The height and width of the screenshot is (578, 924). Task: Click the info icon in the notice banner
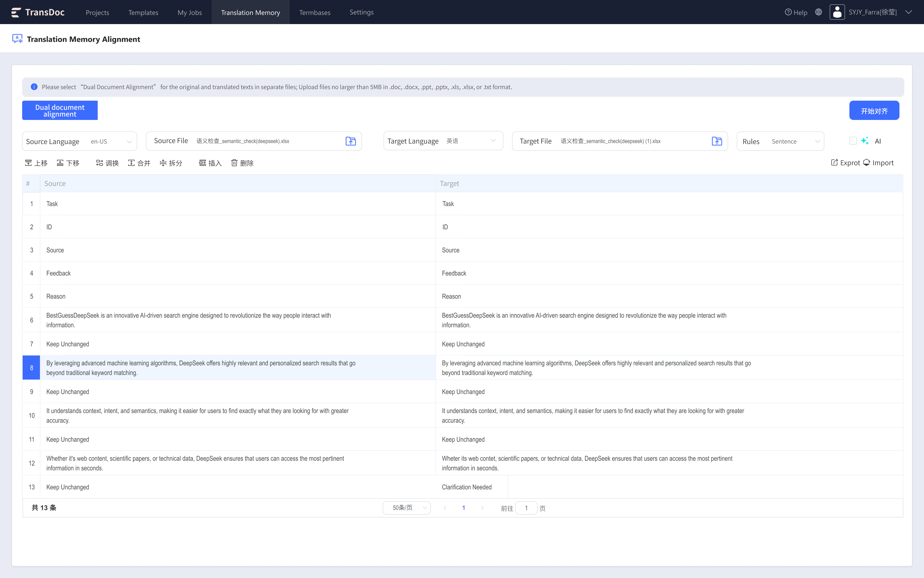tap(34, 87)
